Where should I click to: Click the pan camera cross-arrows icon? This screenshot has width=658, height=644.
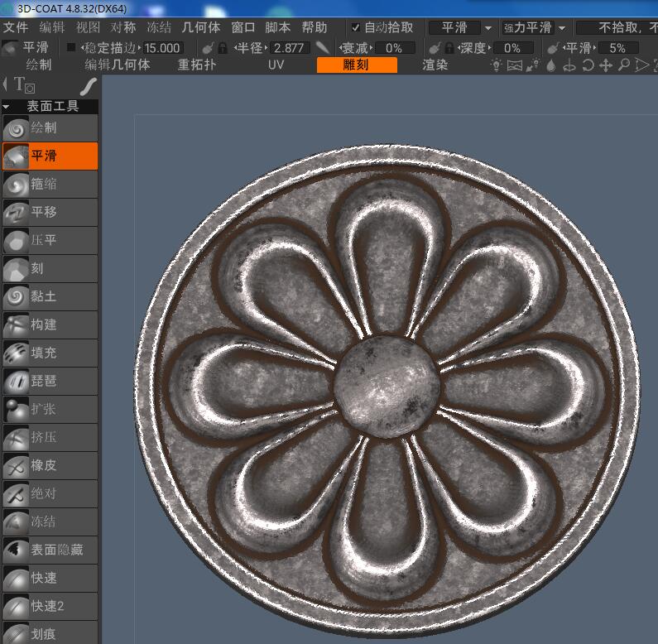[x=606, y=65]
